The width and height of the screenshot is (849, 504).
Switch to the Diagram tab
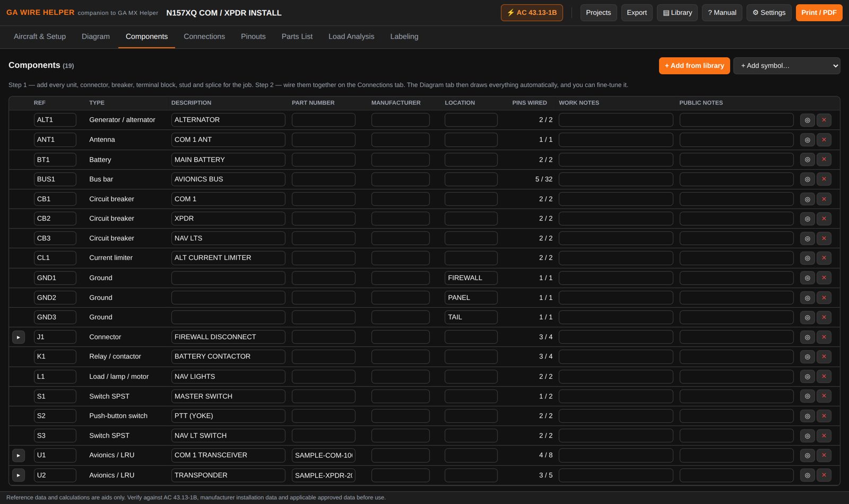tap(96, 37)
